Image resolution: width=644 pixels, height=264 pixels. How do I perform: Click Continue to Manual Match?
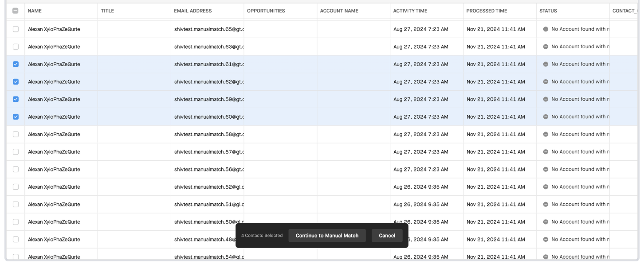327,236
